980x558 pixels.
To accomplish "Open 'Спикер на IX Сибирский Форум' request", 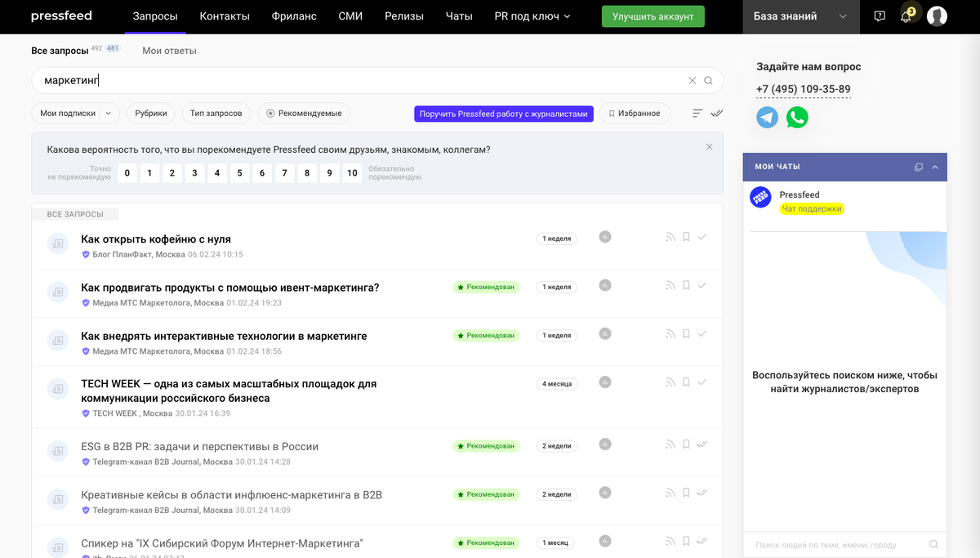I will [222, 543].
